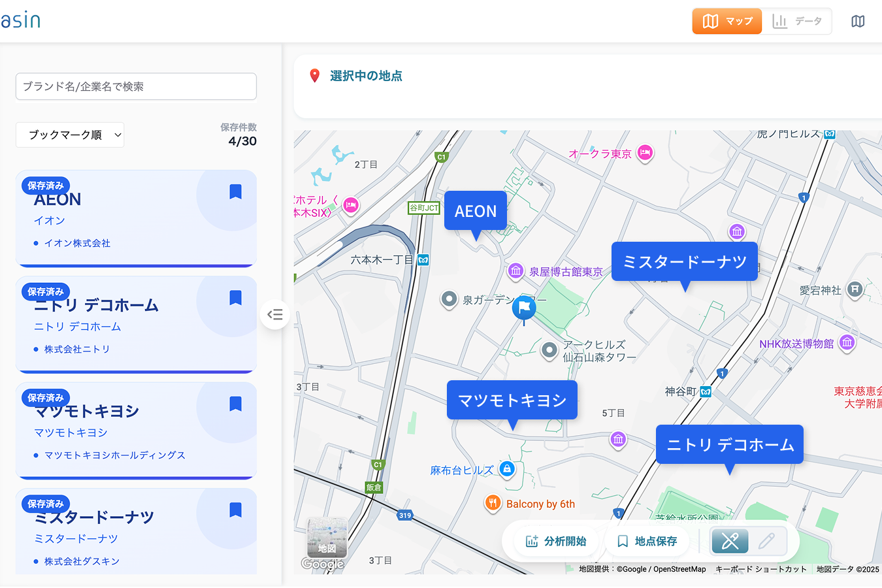Viewport: 882px width, 588px height.
Task: Switch map type with 地図 thumbnail
Action: pyautogui.click(x=327, y=537)
